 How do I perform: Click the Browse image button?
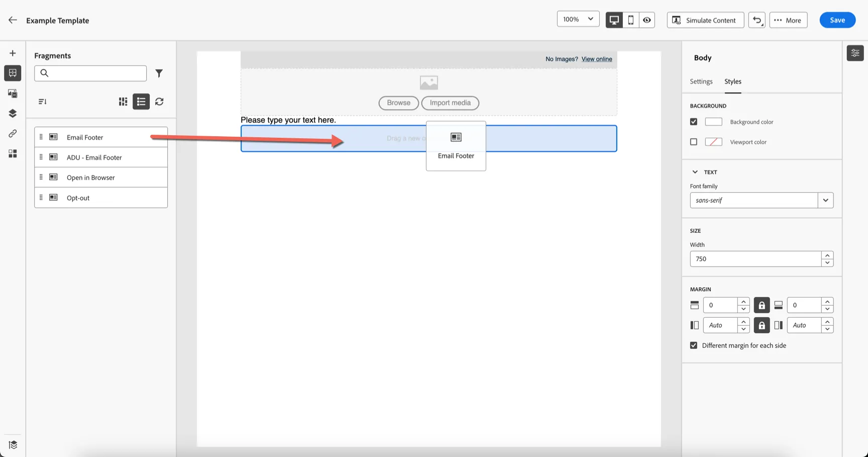(x=398, y=103)
